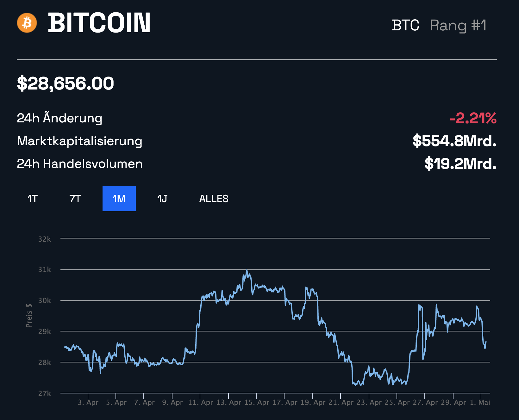
Task: Click the orange Bitcoin logo icon
Action: [27, 23]
